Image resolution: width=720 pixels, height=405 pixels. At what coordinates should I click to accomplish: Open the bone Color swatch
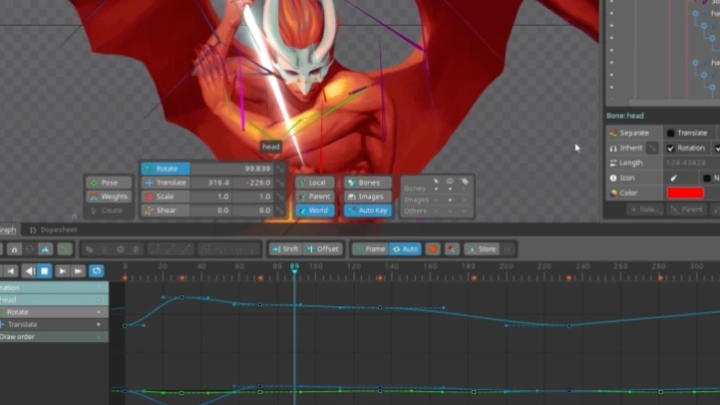pyautogui.click(x=685, y=193)
